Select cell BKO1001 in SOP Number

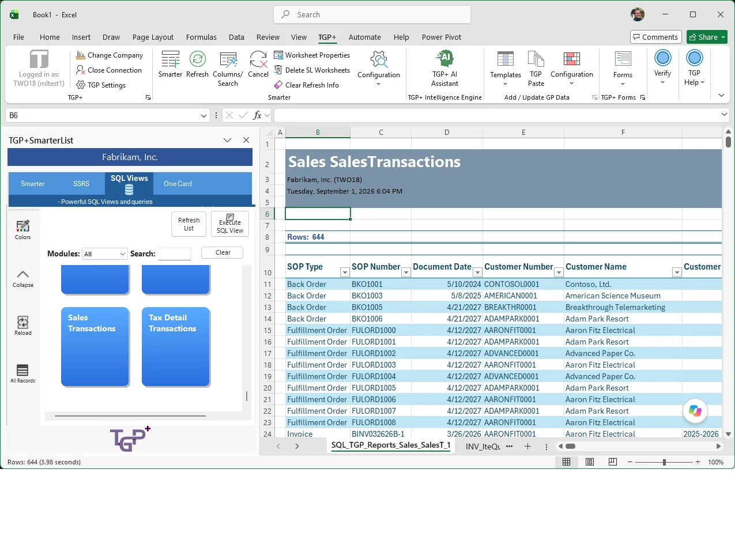380,284
